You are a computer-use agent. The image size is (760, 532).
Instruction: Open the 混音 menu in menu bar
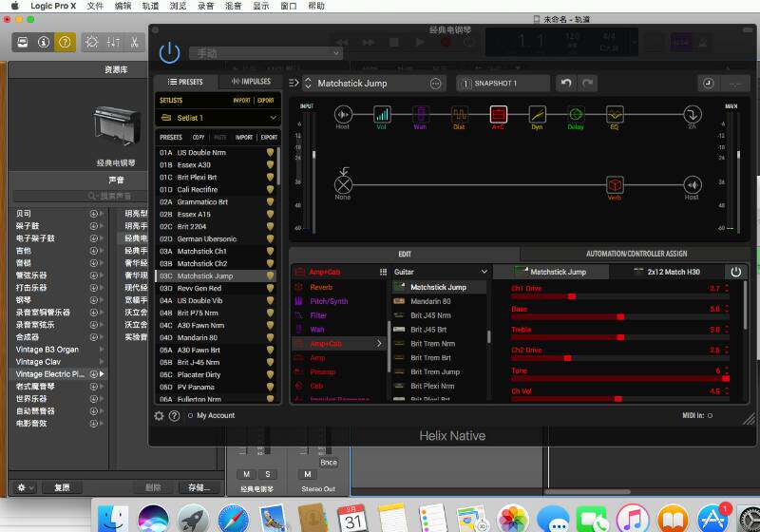(x=233, y=6)
